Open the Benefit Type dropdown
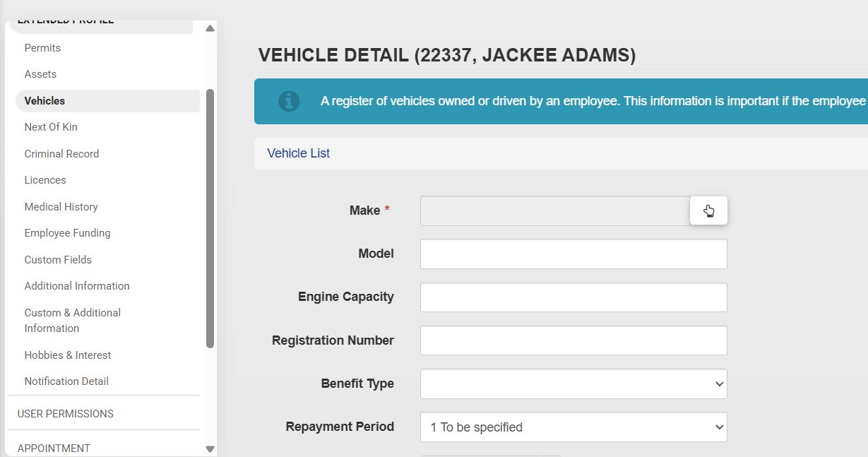Image resolution: width=868 pixels, height=457 pixels. [573, 384]
